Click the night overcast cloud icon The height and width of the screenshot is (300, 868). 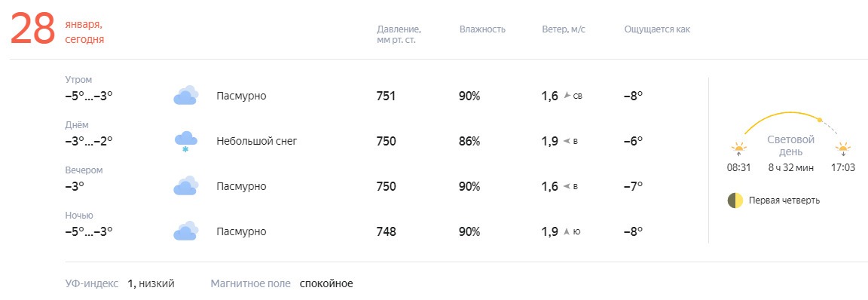click(x=185, y=231)
